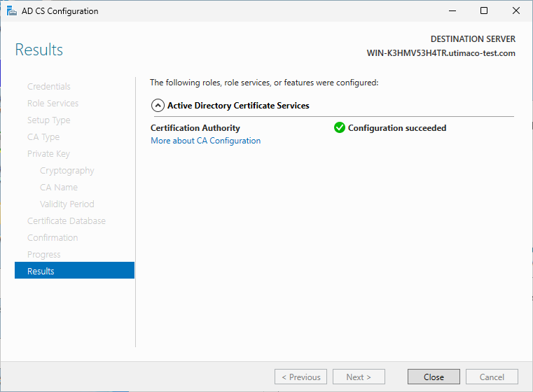
Task: Select the Credentials step
Action: 48,87
